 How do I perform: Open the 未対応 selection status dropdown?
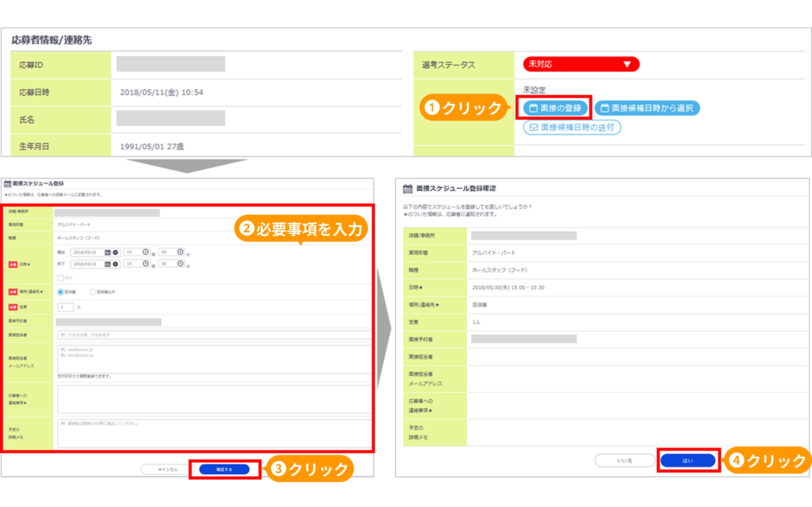[x=581, y=64]
